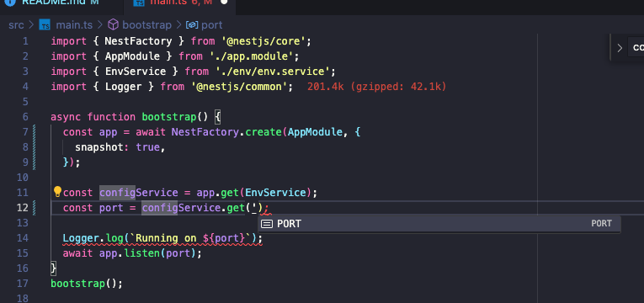This screenshot has height=303, width=644.
Task: Click 'listen' method on line 15
Action: click(141, 253)
